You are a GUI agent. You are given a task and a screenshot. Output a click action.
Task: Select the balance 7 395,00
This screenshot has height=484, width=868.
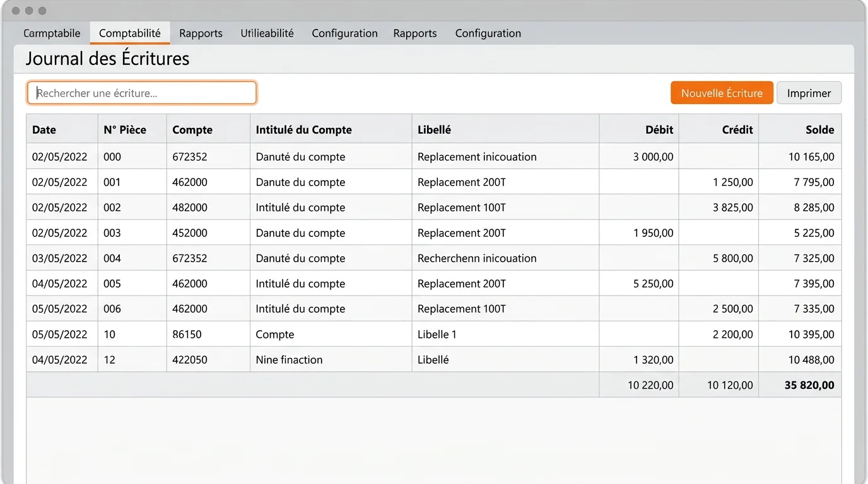814,284
